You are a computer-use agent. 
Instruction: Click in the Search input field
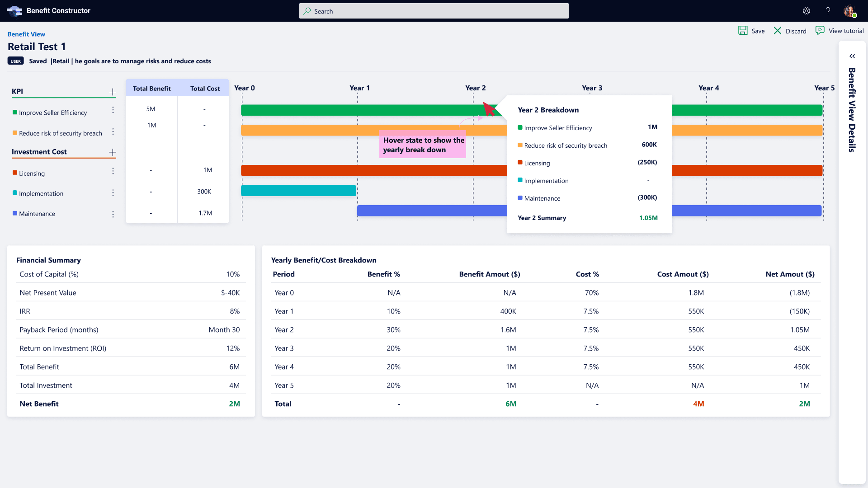coord(434,11)
